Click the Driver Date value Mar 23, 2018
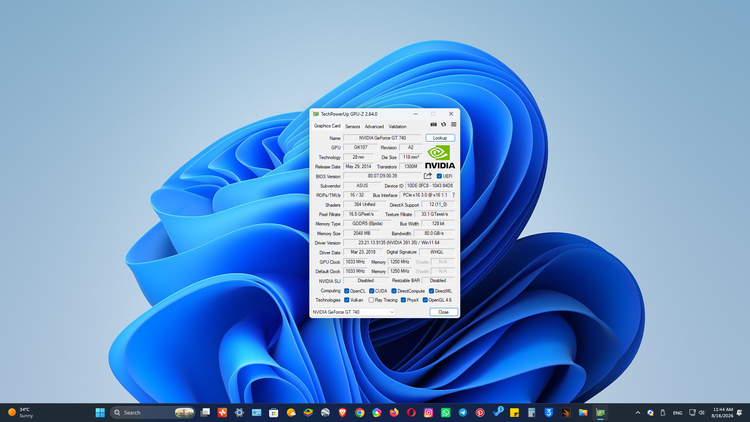Screen dimensions: 750x422 coord(363,252)
